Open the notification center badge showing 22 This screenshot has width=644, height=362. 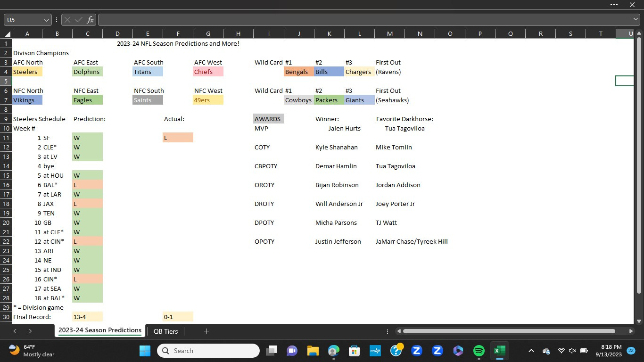pyautogui.click(x=631, y=351)
